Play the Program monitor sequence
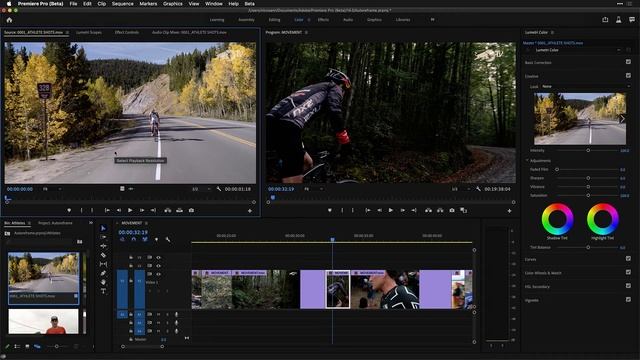 point(391,210)
